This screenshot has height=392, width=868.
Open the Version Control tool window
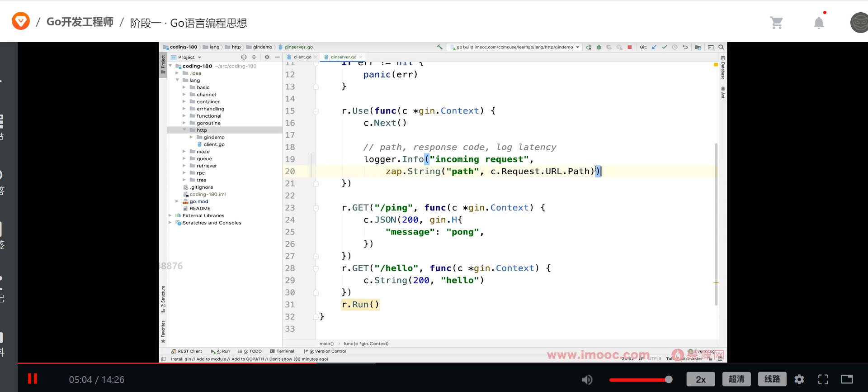point(325,351)
